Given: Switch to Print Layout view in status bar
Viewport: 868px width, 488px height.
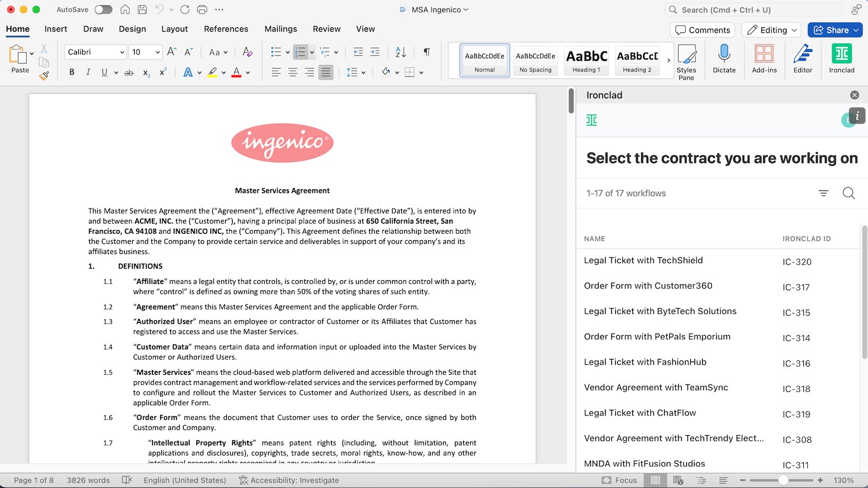Looking at the screenshot, I should click(x=655, y=480).
